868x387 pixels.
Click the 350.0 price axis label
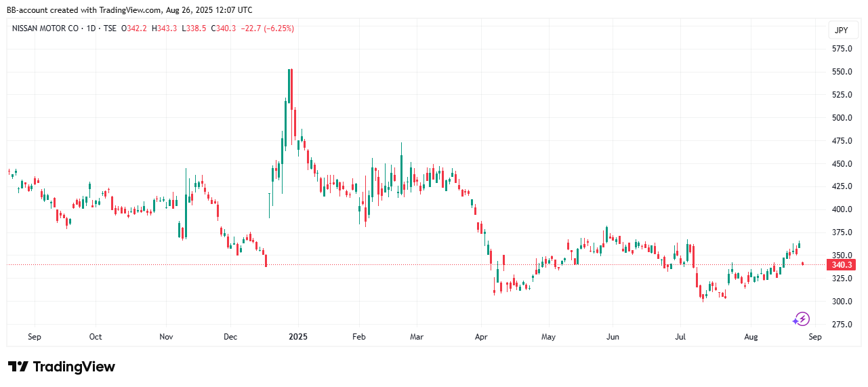tap(842, 256)
